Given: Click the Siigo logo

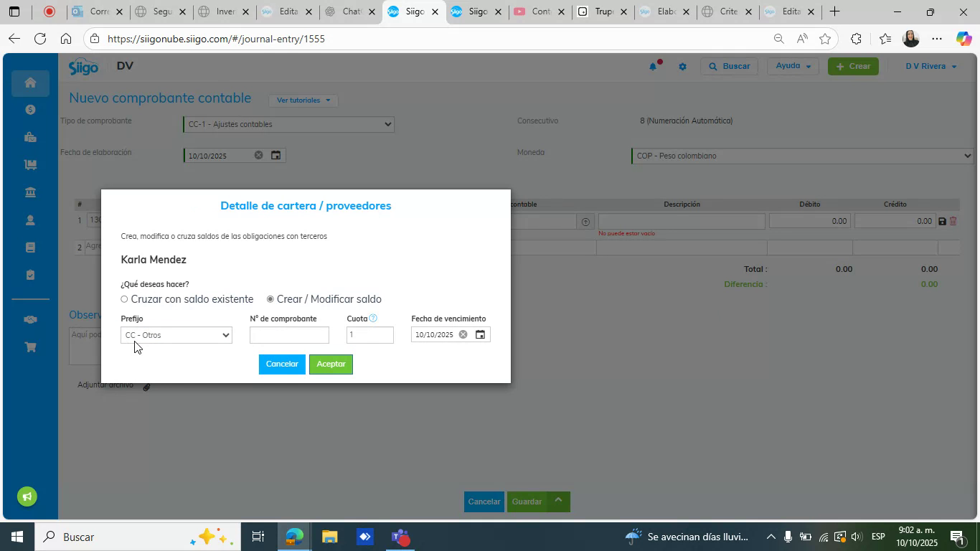Looking at the screenshot, I should tap(83, 67).
